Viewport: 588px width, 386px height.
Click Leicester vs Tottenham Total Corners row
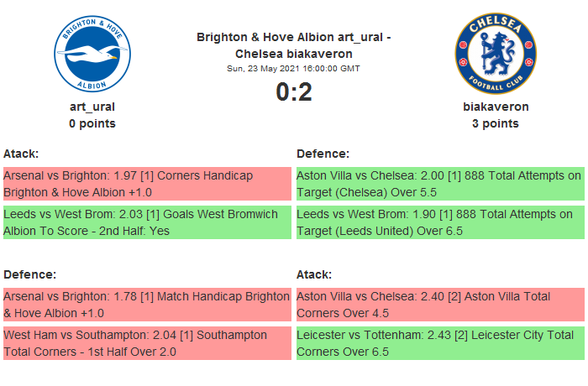(439, 343)
